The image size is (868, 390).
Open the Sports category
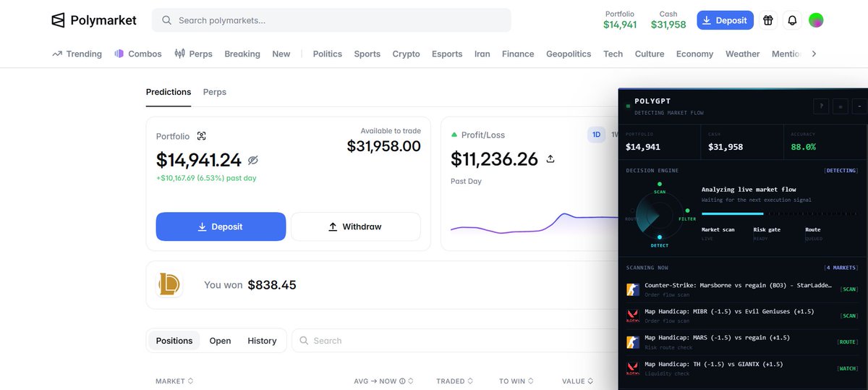pyautogui.click(x=367, y=54)
